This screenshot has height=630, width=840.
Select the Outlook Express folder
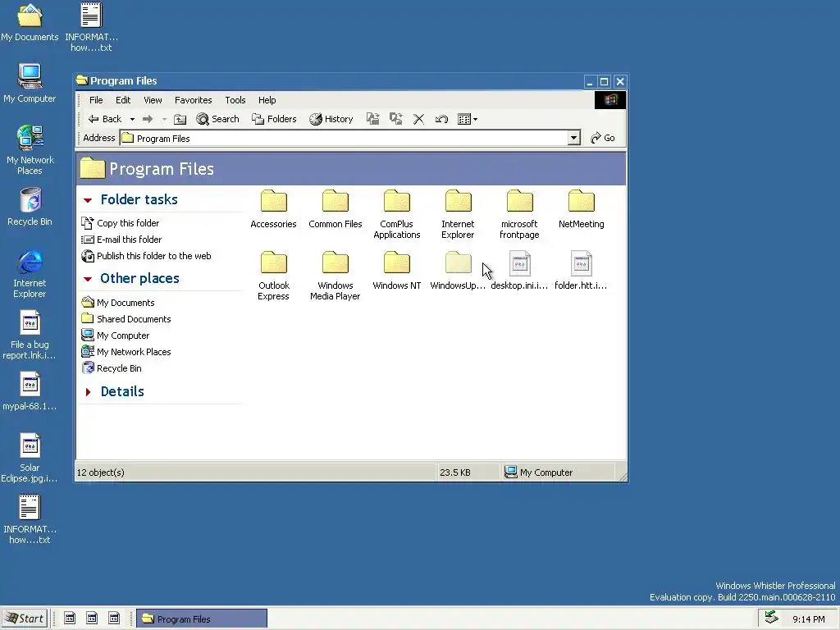274,276
